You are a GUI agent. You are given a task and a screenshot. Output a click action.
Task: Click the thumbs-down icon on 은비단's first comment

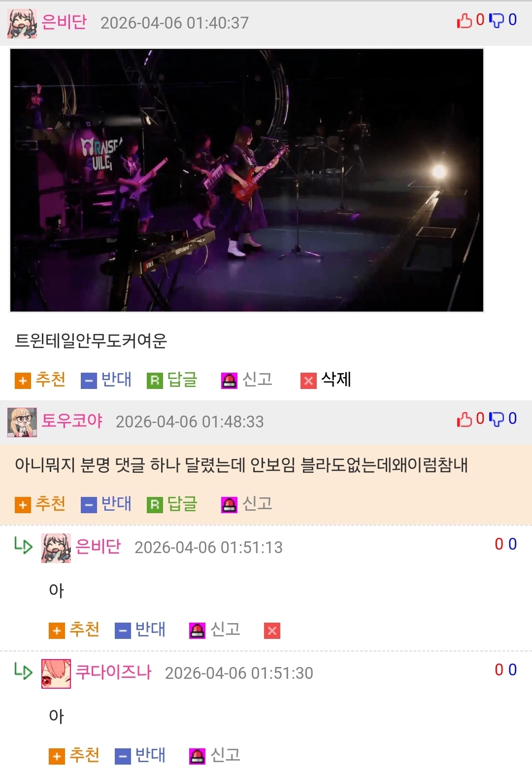497,20
